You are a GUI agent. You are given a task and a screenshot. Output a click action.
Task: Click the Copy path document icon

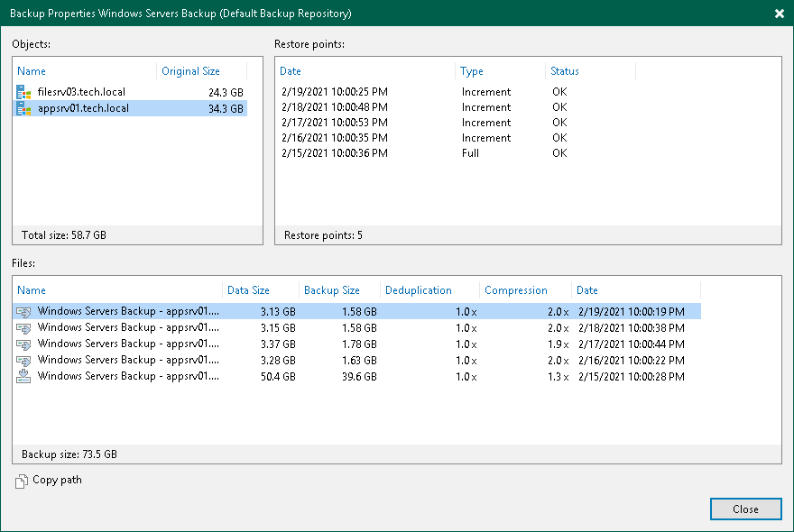pos(22,481)
